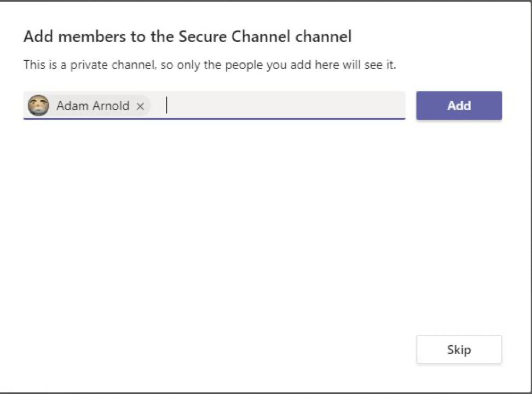Click the private channel description text
This screenshot has width=532, height=394.
[x=210, y=65]
